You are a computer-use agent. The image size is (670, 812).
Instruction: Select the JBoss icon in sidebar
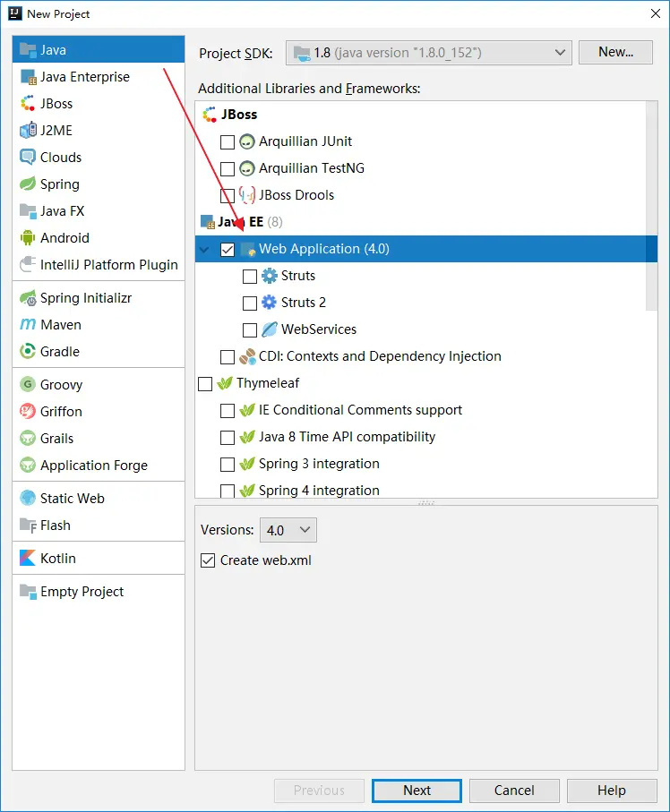click(x=28, y=104)
